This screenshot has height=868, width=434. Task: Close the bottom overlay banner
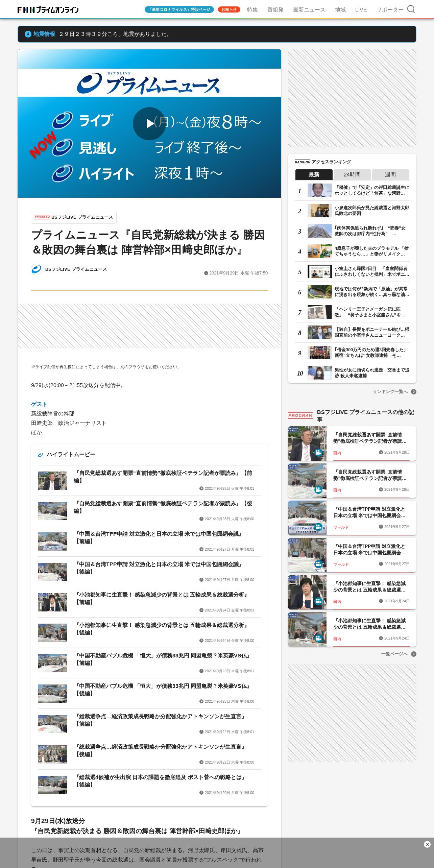[427, 844]
